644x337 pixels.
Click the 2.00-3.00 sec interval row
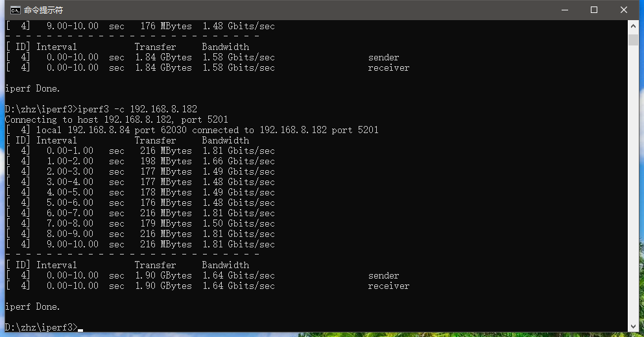pyautogui.click(x=140, y=171)
